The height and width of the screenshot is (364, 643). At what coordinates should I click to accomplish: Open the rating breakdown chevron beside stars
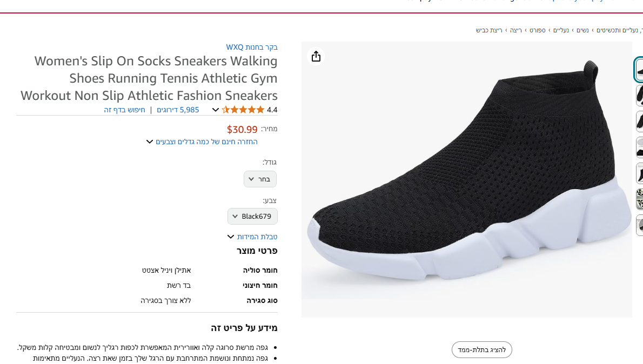(x=216, y=110)
